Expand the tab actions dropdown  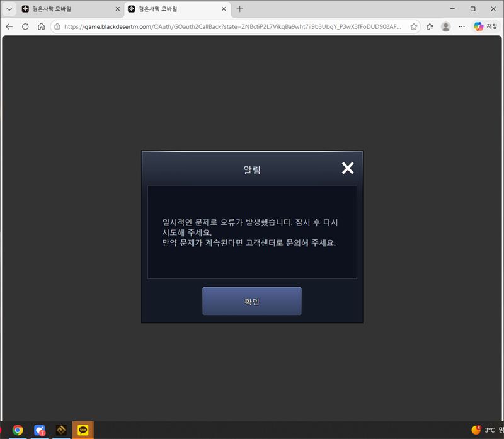pyautogui.click(x=9, y=9)
